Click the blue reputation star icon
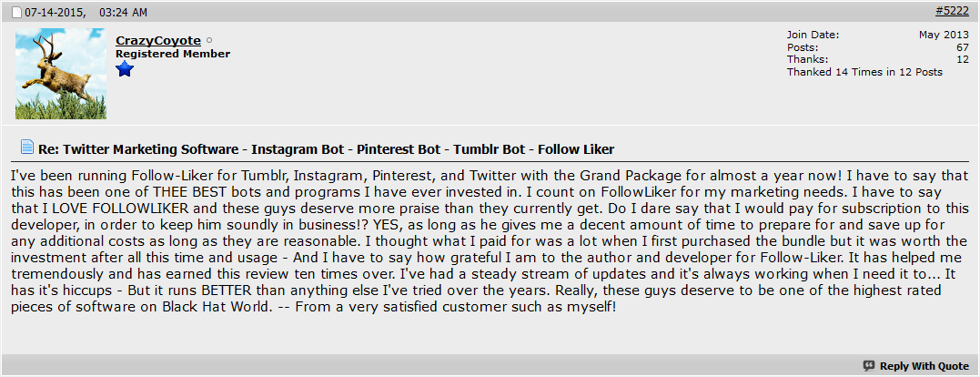This screenshot has width=980, height=377. click(x=125, y=69)
